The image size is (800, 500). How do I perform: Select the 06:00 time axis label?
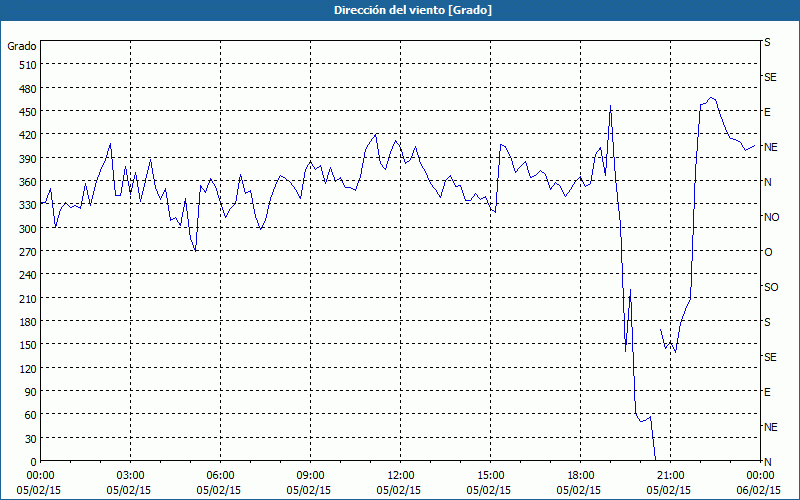coord(220,476)
